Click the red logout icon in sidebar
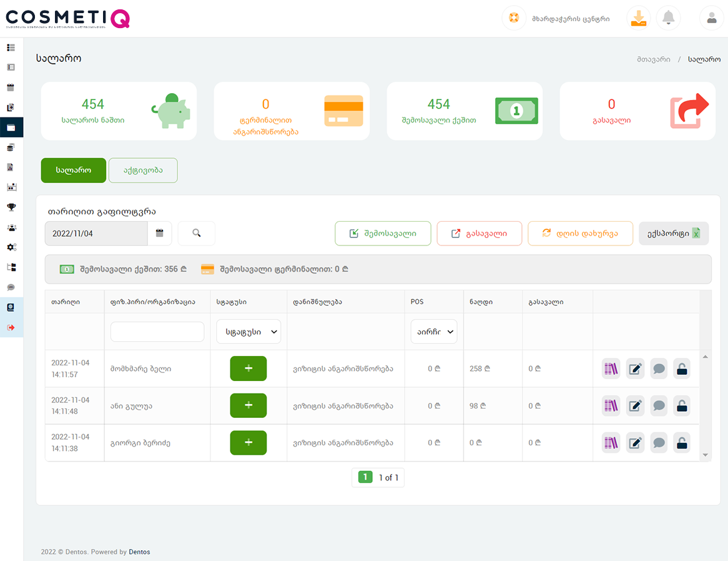The height and width of the screenshot is (561, 728). point(11,327)
